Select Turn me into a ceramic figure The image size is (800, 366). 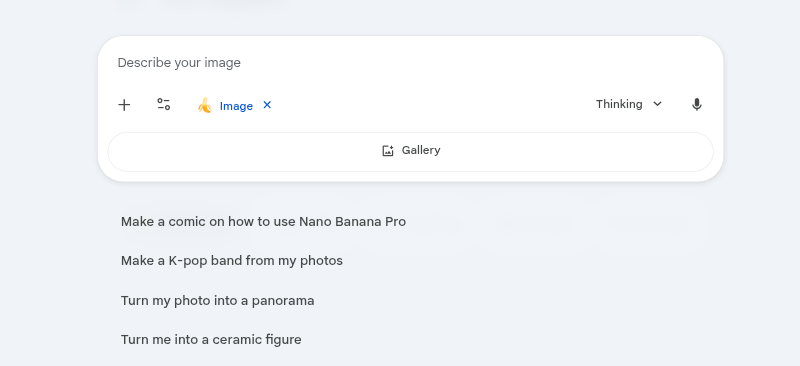(x=211, y=339)
